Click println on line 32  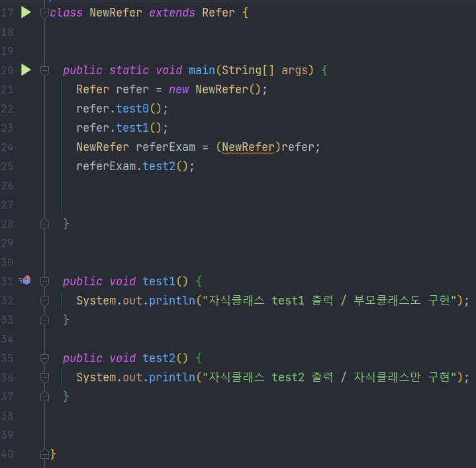(x=172, y=301)
